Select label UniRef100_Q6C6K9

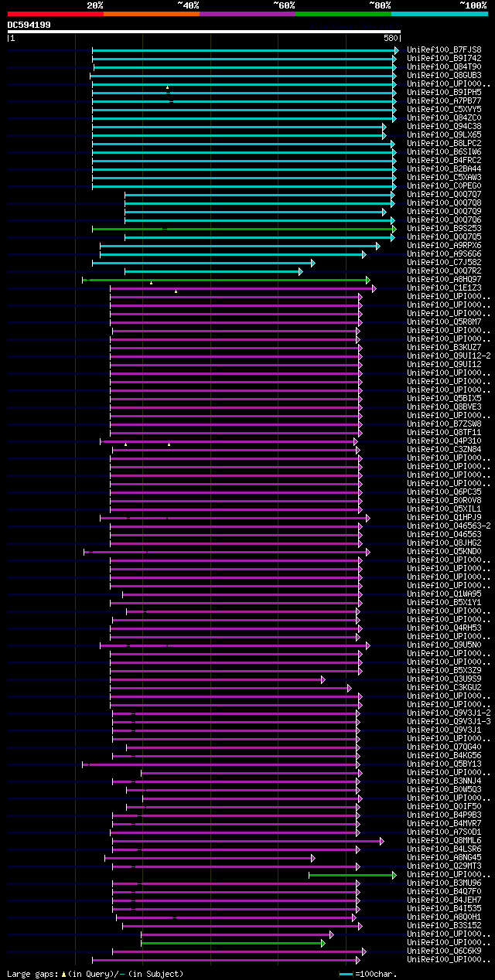pos(444,951)
